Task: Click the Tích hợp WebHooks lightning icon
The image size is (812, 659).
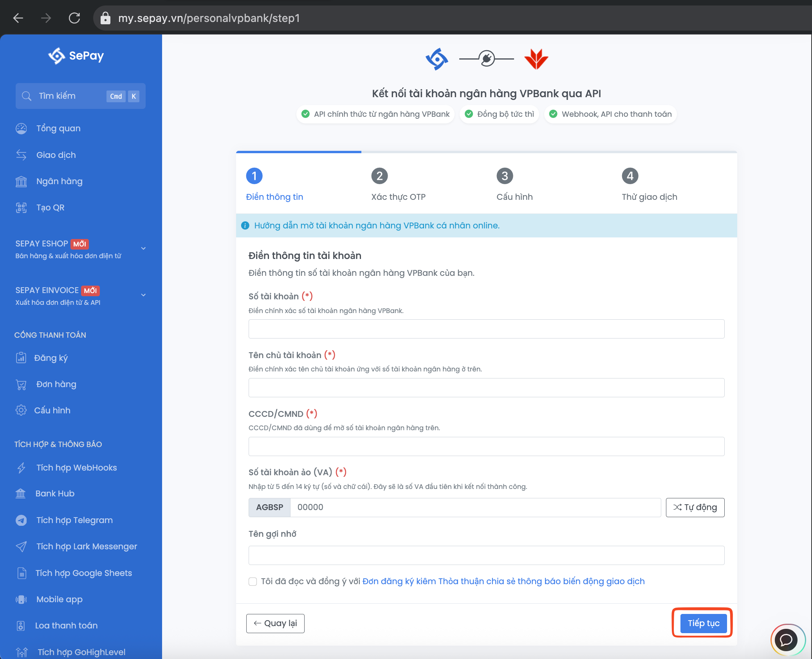Action: [x=21, y=468]
